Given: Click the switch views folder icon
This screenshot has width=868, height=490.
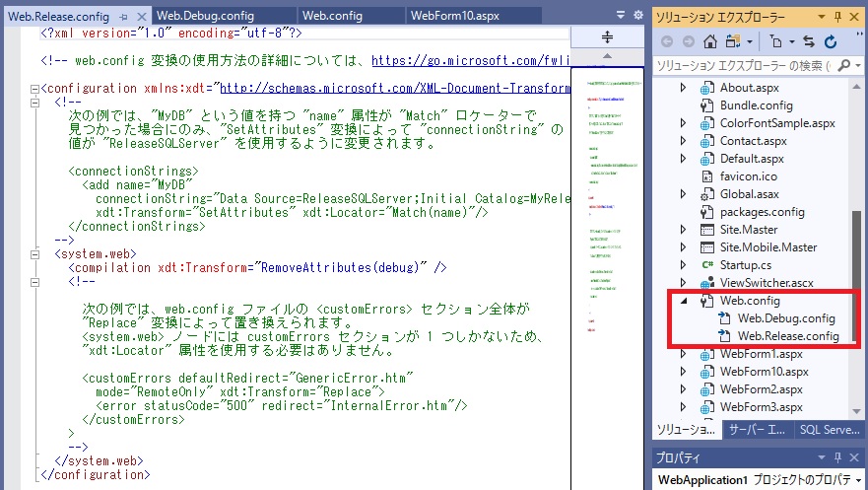Looking at the screenshot, I should click(733, 41).
